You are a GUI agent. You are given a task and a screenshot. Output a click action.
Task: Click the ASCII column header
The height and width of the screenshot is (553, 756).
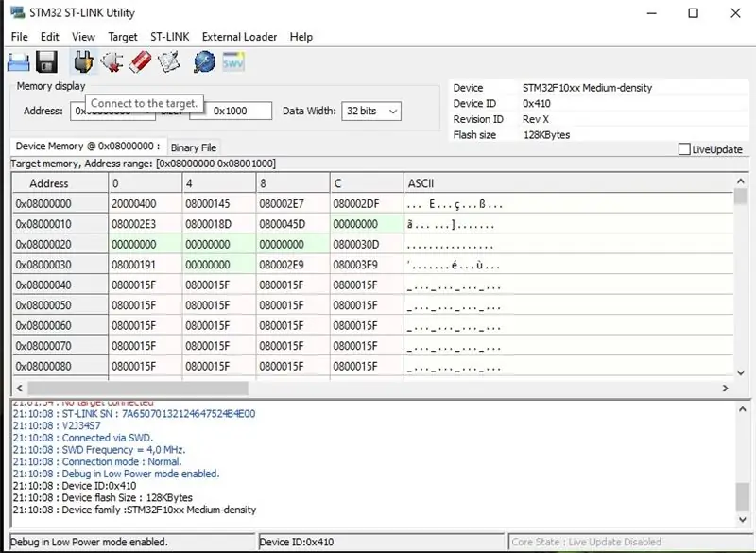coord(569,183)
